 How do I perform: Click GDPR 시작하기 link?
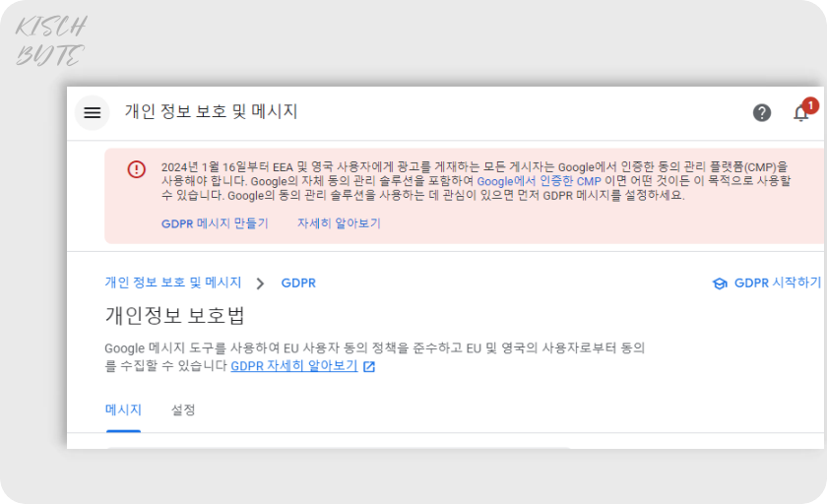778,283
